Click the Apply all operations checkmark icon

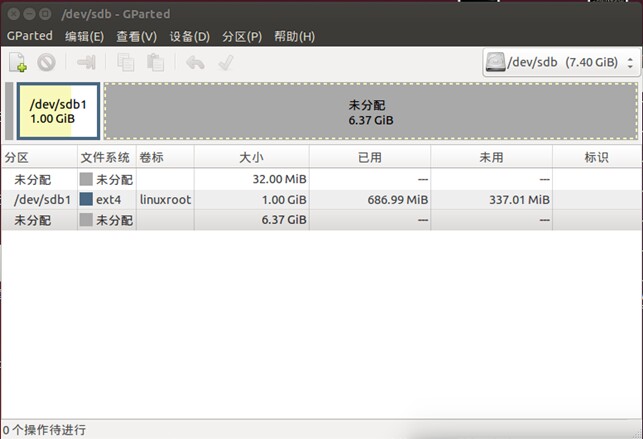click(225, 63)
